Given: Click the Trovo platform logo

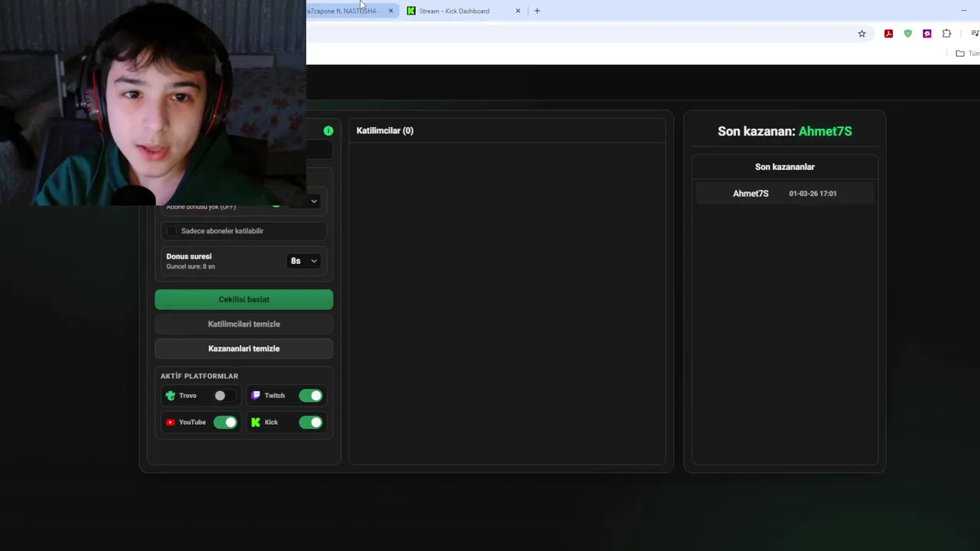Looking at the screenshot, I should pyautogui.click(x=170, y=396).
